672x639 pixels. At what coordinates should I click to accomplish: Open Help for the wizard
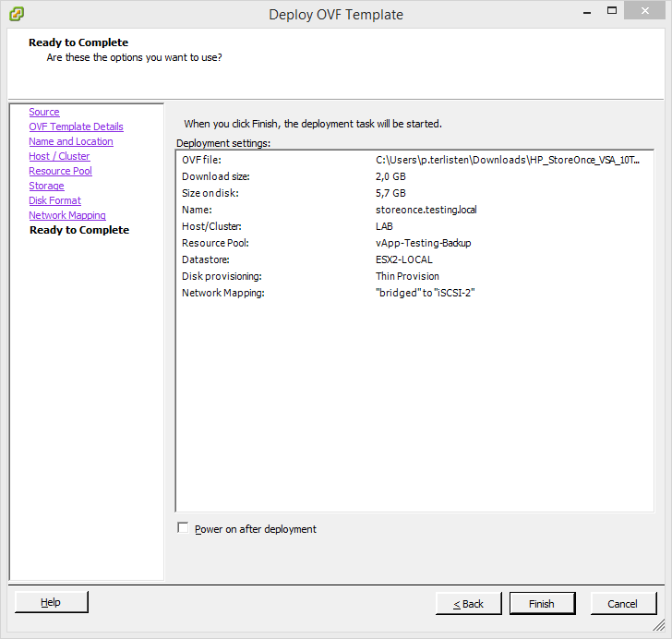point(52,602)
